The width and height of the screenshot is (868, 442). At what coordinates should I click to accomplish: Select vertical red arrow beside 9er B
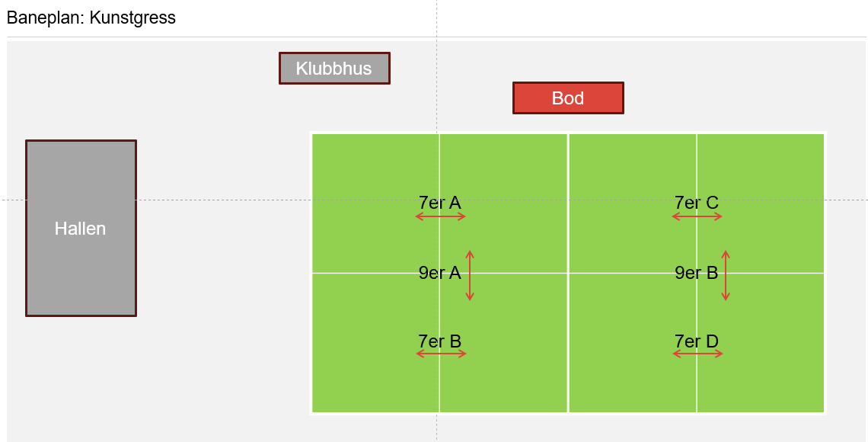[726, 276]
